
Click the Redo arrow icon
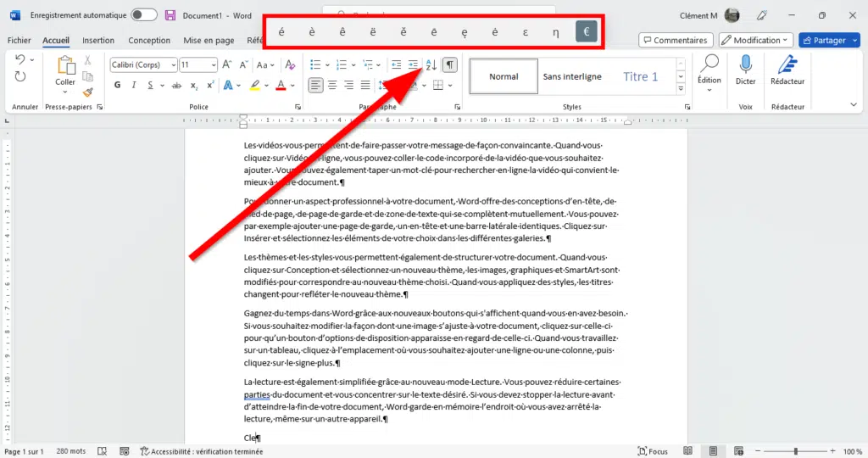[x=20, y=76]
